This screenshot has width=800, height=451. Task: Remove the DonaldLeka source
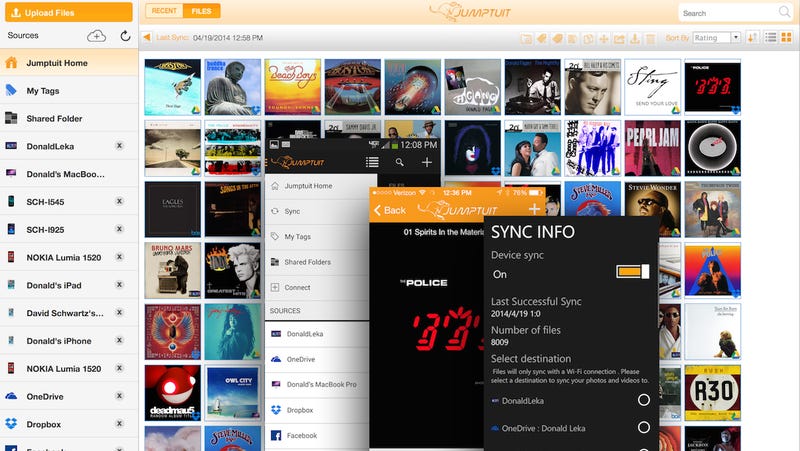click(119, 146)
